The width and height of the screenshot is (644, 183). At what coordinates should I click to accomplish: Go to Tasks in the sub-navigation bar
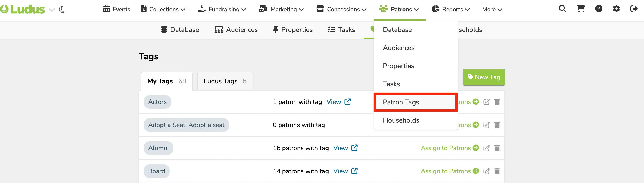click(341, 30)
